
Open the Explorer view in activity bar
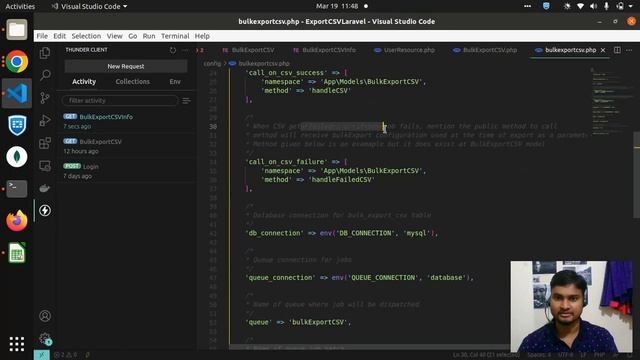coord(45,53)
